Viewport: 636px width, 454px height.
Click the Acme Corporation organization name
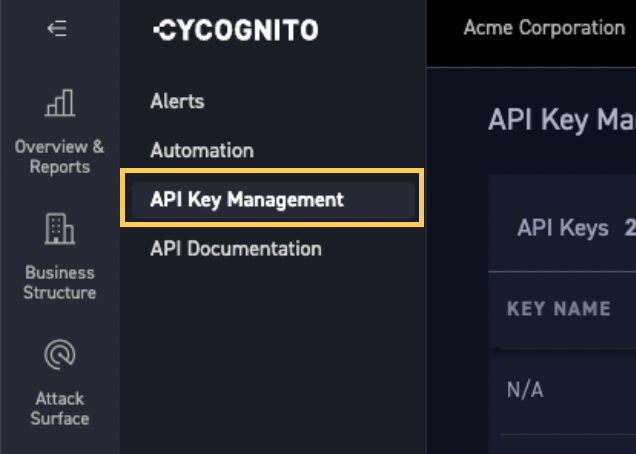tap(544, 28)
